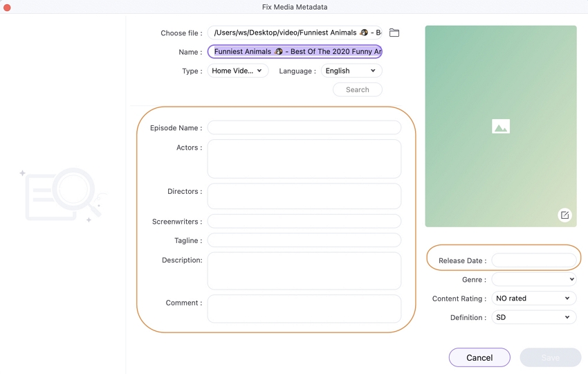This screenshot has height=374, width=588.
Task: Select the Actors text area
Action: coord(304,159)
